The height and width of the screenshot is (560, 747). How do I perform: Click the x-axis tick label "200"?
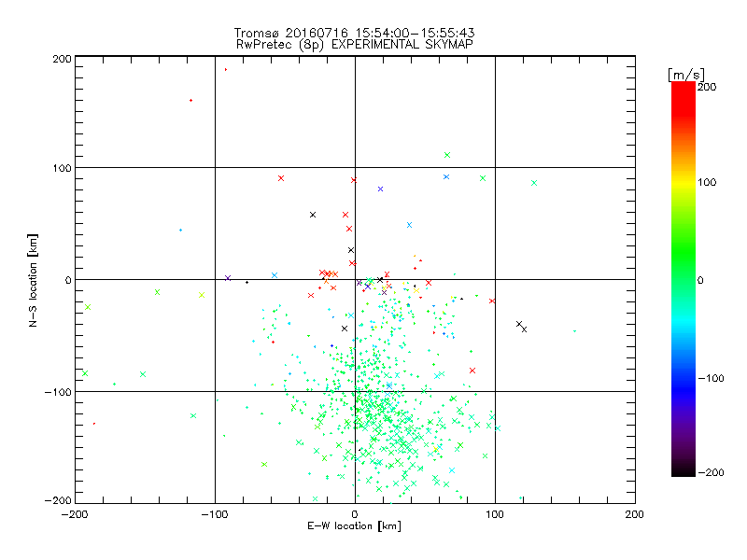[635, 514]
